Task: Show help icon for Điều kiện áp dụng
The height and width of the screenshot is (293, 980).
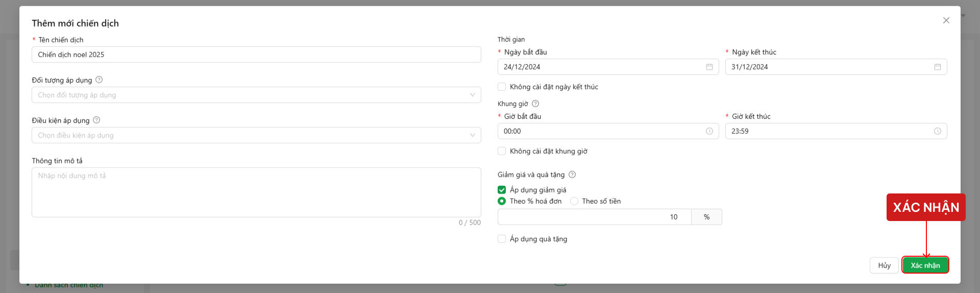Action: (96, 120)
